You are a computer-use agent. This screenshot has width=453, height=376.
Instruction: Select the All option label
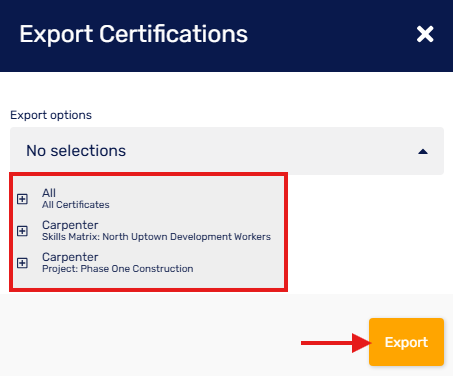(49, 193)
